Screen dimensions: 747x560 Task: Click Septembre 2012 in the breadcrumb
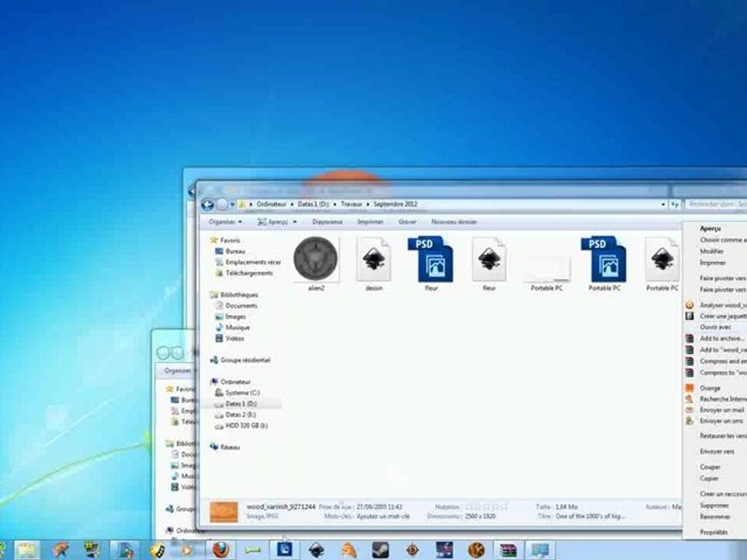tap(395, 205)
